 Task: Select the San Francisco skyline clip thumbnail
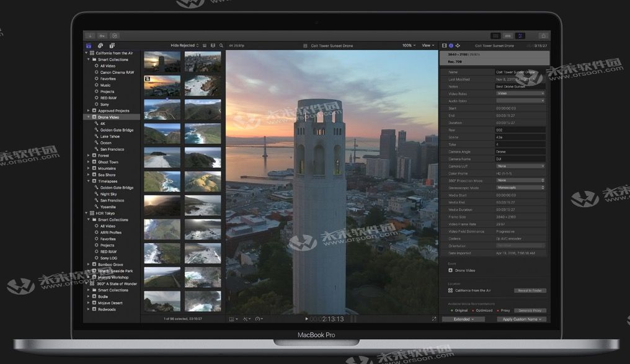203,61
